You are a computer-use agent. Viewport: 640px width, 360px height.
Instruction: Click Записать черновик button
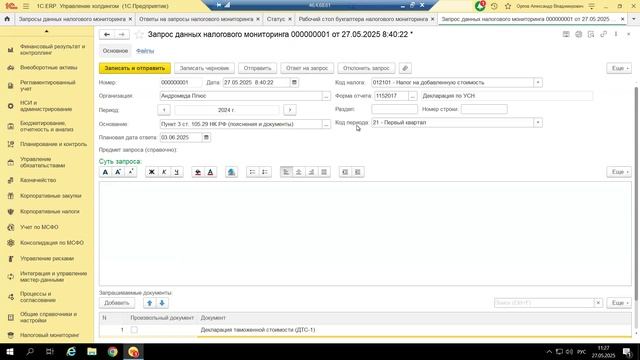pyautogui.click(x=204, y=68)
